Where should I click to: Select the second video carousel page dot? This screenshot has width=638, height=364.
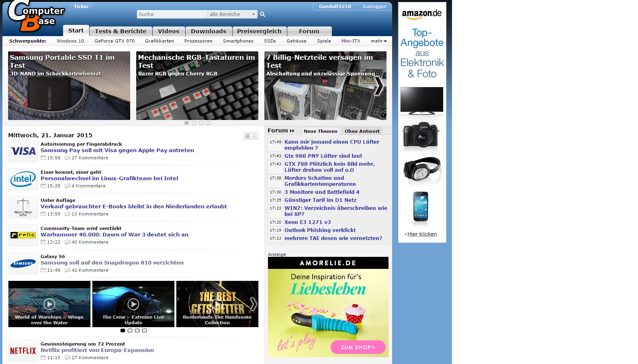130,331
